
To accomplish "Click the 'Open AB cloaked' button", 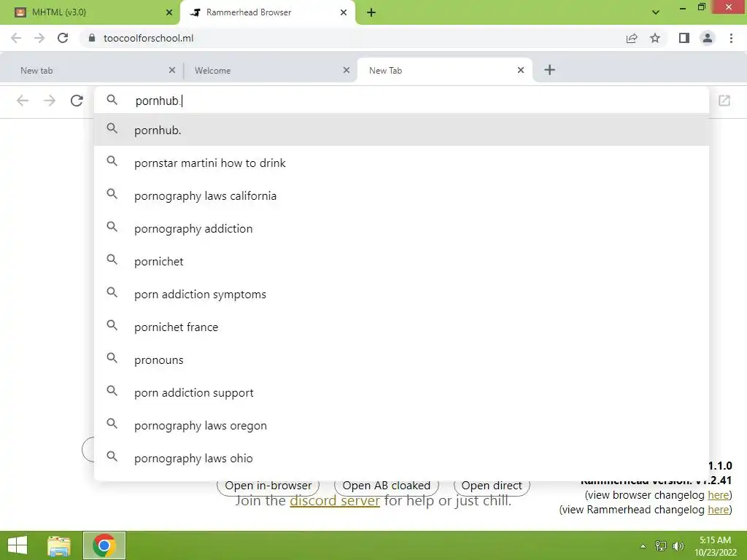I will click(387, 486).
